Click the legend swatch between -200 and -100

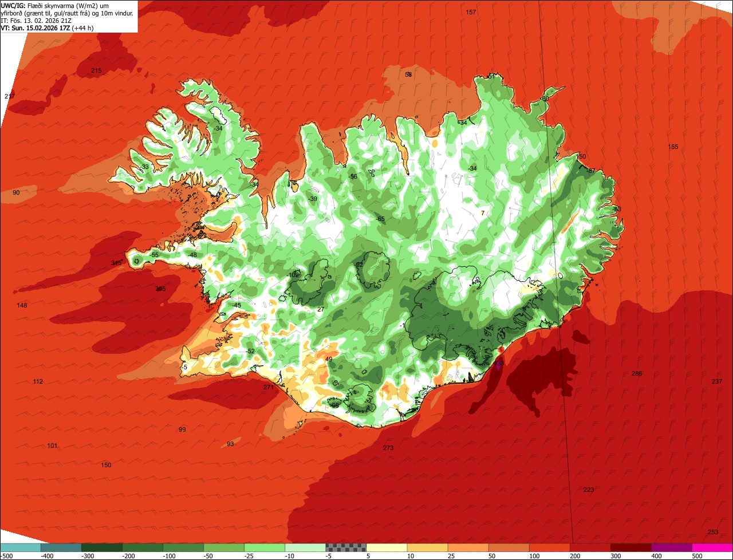coord(143,547)
